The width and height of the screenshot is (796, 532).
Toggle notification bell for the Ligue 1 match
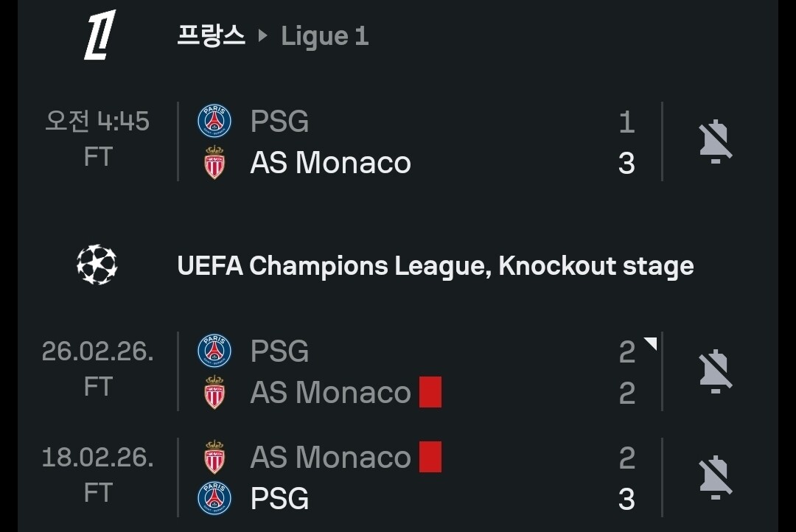coord(715,141)
